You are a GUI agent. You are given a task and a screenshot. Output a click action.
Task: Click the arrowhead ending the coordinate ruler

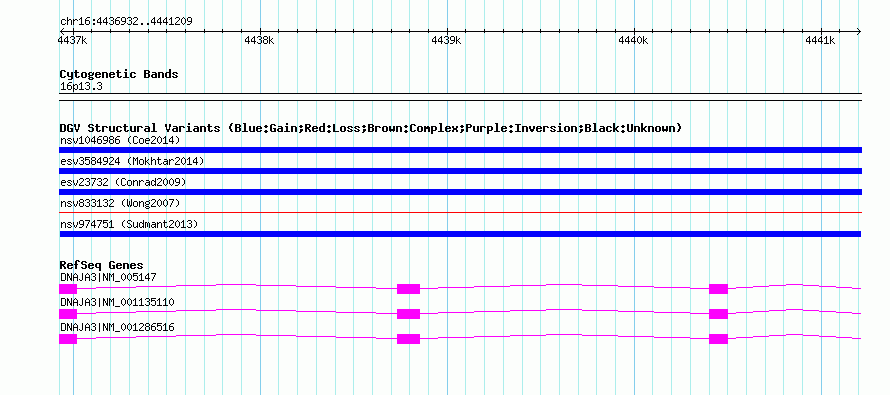point(859,31)
